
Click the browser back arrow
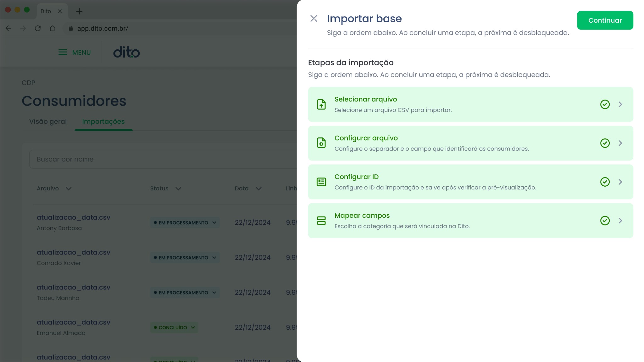coord(8,28)
